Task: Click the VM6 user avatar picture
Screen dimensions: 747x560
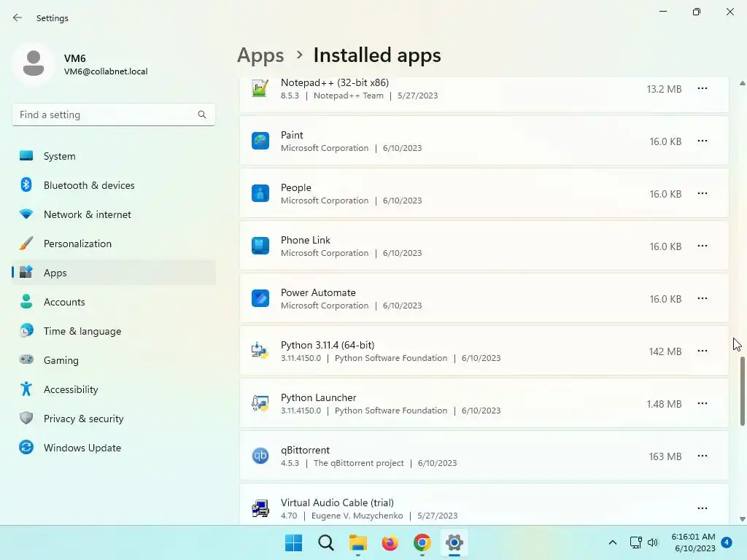Action: point(34,63)
